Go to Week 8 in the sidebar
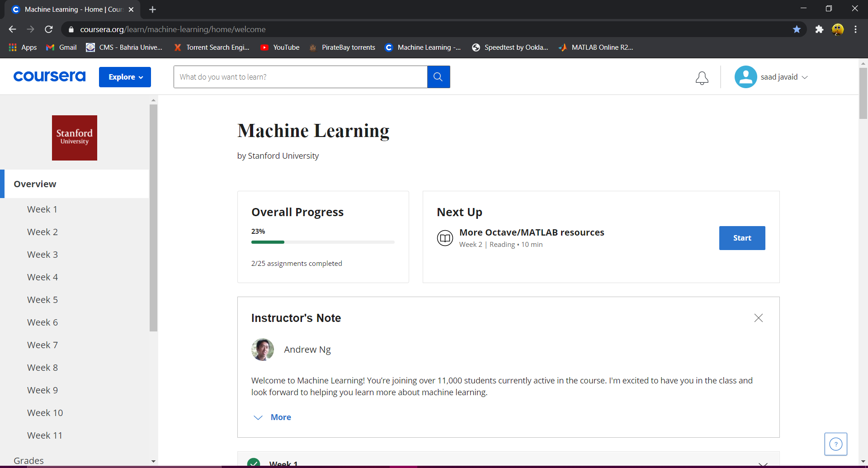 (x=42, y=368)
